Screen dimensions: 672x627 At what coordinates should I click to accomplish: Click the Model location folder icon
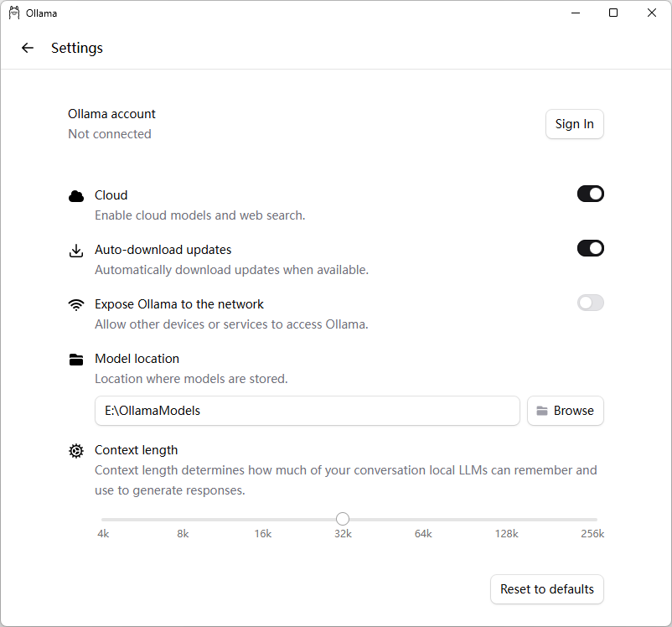pyautogui.click(x=76, y=360)
